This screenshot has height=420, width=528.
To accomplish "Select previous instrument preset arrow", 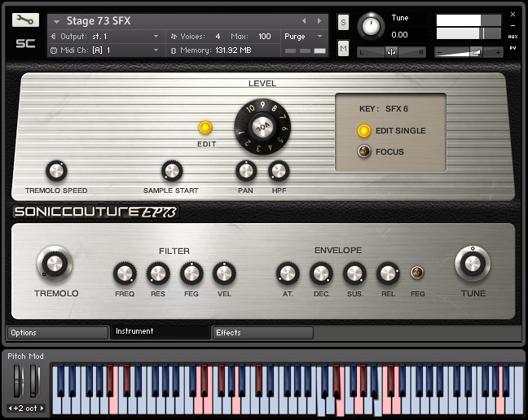I will click(304, 21).
